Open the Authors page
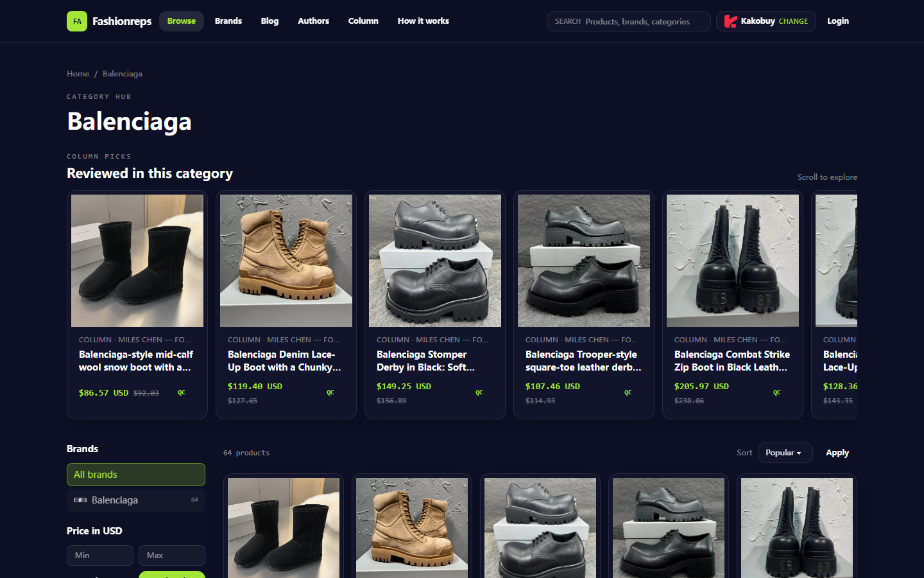 click(x=313, y=21)
